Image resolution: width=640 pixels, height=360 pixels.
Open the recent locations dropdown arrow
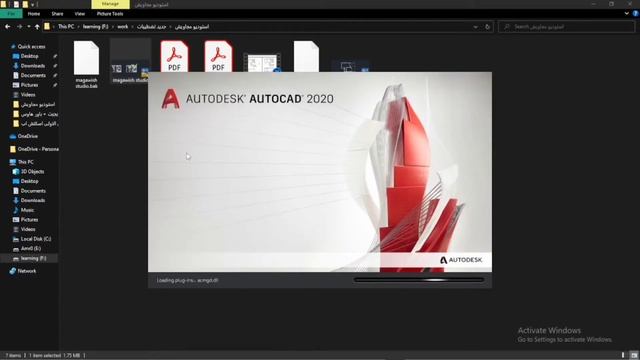click(29, 27)
